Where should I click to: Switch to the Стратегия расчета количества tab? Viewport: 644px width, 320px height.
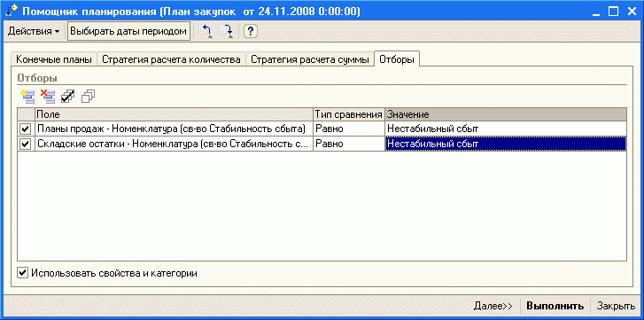tap(171, 59)
